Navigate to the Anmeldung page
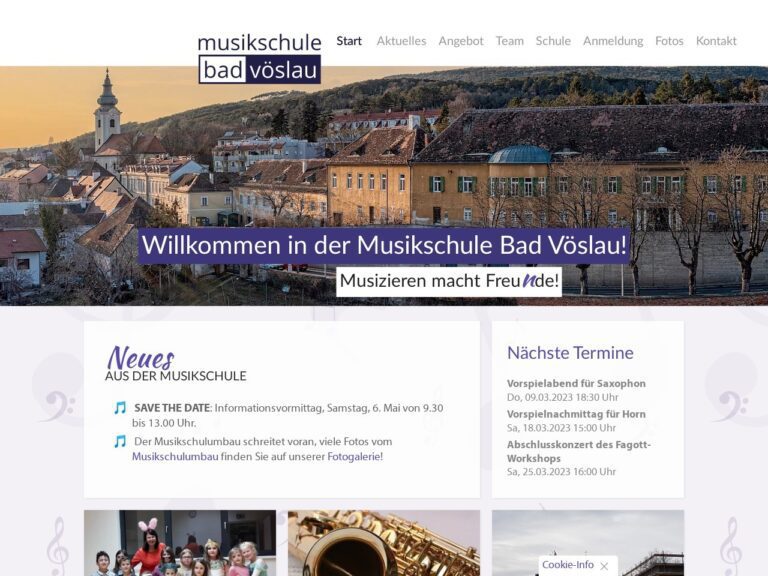 (613, 41)
